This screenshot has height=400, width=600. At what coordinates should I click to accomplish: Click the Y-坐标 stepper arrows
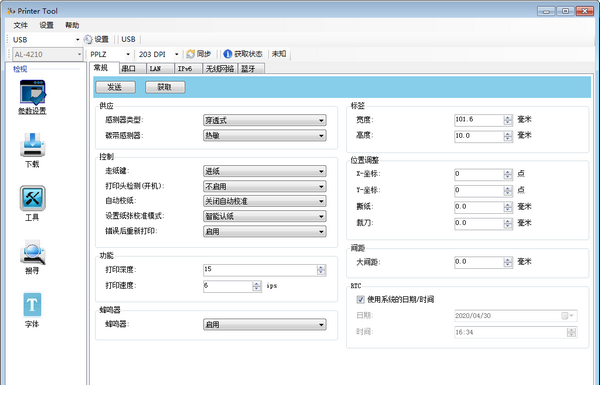(508, 191)
